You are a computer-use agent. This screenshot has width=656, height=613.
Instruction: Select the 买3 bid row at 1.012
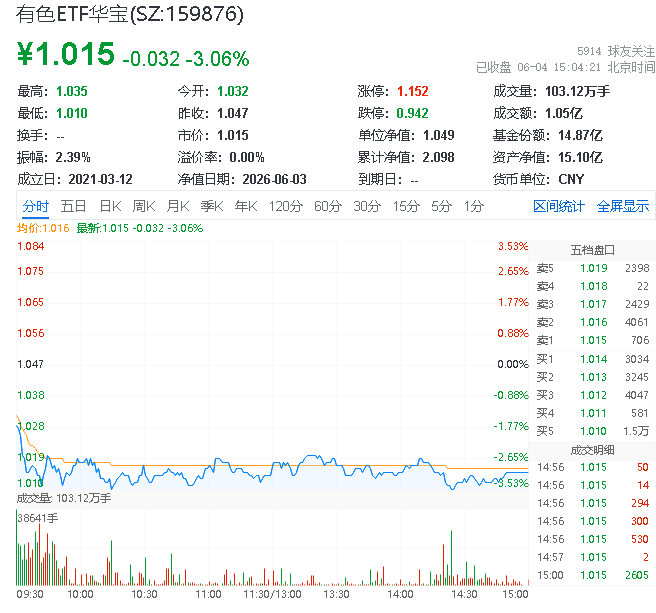point(593,395)
